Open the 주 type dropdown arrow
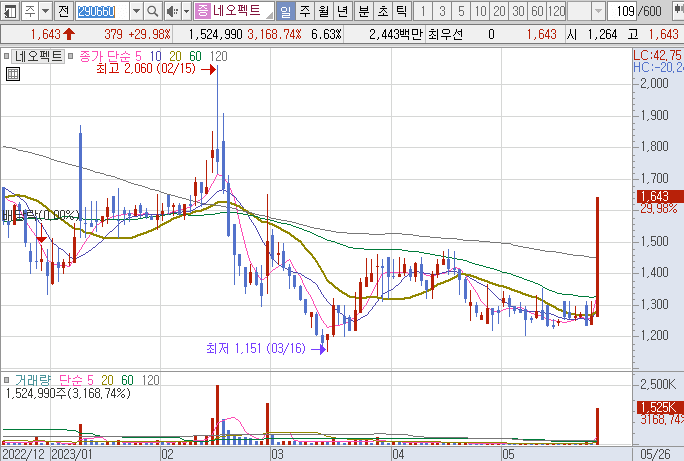This screenshot has height=461, width=684. 45,11
